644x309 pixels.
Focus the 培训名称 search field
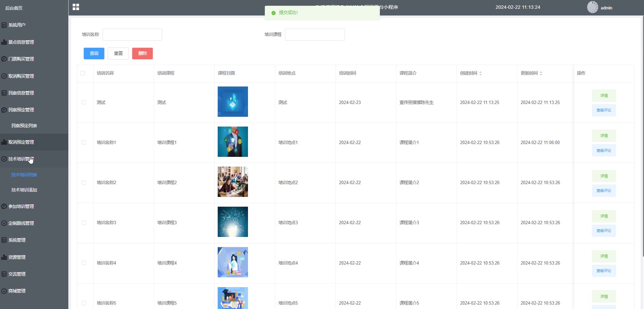[x=132, y=35]
